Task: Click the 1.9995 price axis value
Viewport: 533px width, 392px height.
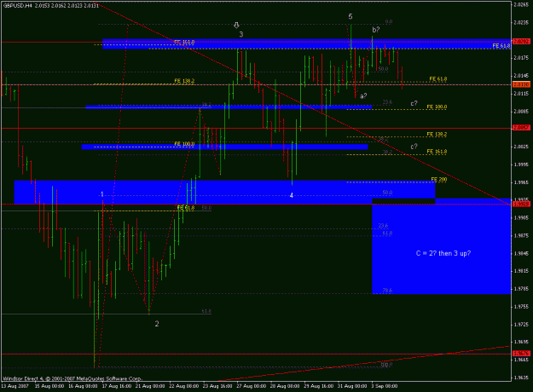Action: point(521,164)
